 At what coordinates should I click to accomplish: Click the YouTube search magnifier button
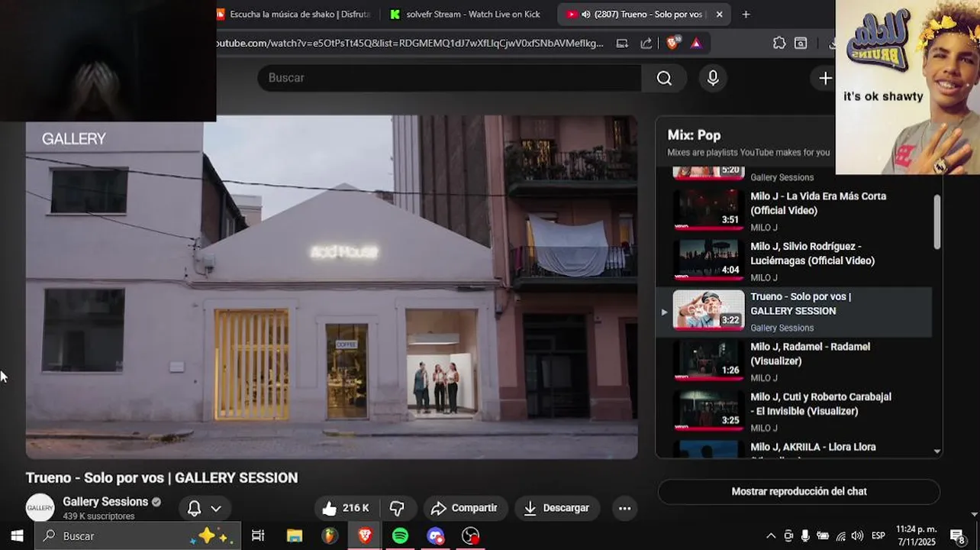(x=664, y=78)
